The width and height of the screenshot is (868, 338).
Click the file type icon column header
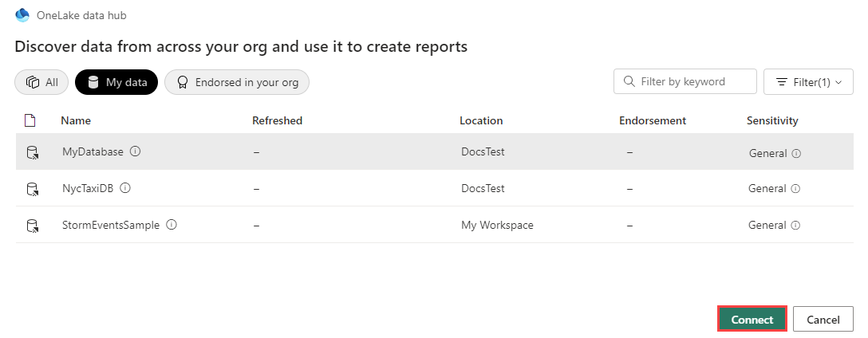click(30, 121)
